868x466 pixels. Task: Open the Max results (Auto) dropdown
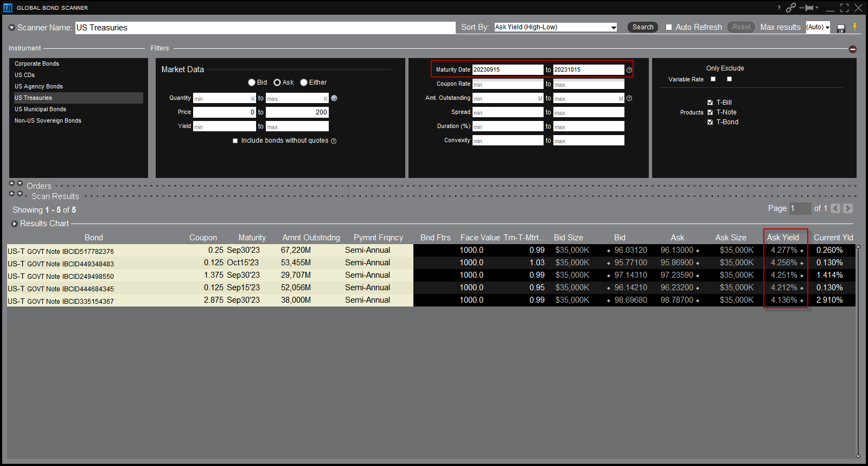point(818,27)
